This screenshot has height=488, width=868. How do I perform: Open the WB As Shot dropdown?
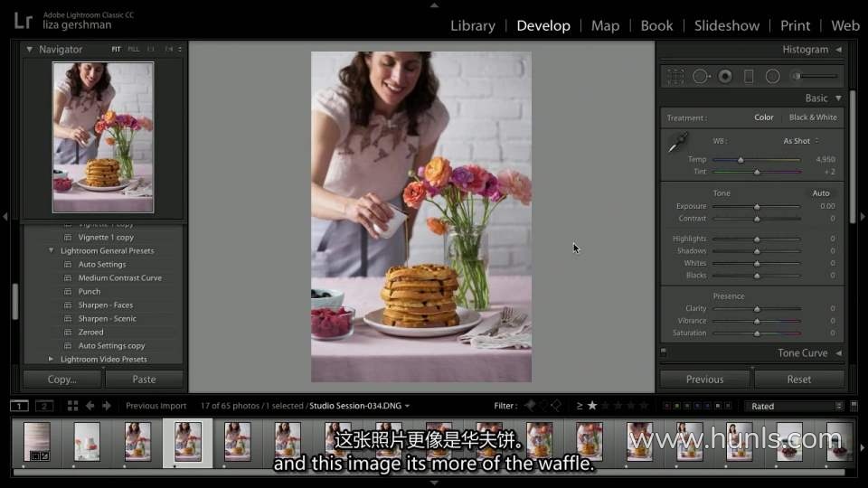click(800, 141)
